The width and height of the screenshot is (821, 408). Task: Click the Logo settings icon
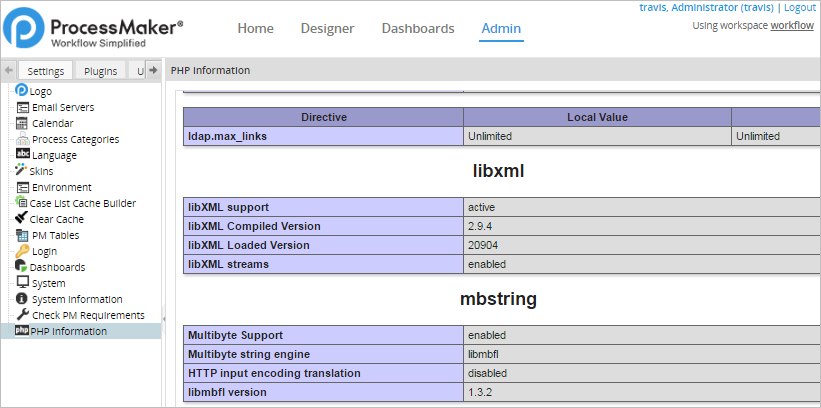[x=22, y=91]
